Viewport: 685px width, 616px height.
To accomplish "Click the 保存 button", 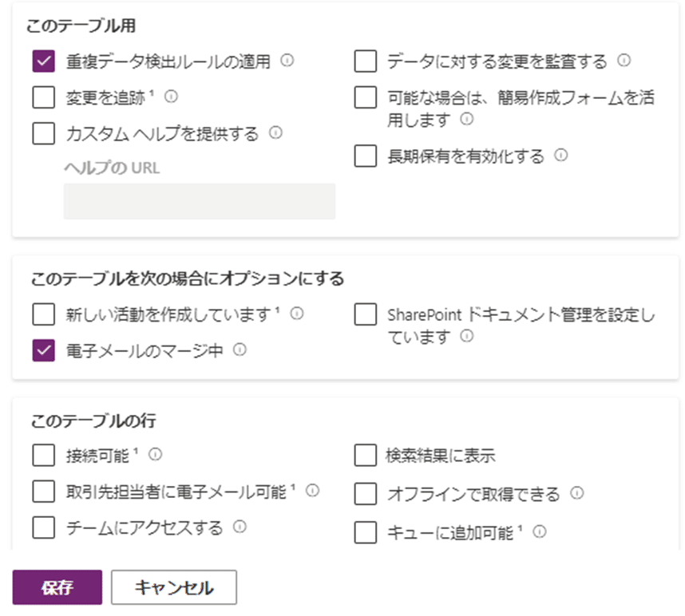I will point(57,587).
